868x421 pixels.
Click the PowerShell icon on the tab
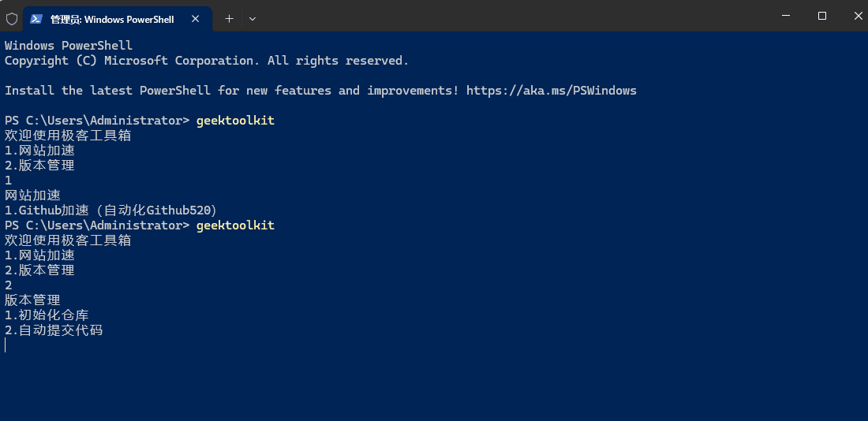tap(36, 19)
